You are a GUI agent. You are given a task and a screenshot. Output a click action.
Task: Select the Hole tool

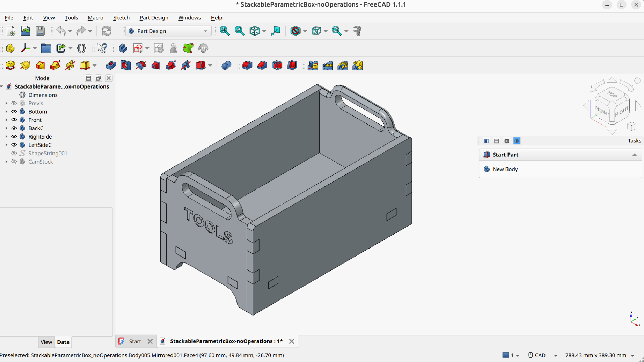click(x=126, y=65)
